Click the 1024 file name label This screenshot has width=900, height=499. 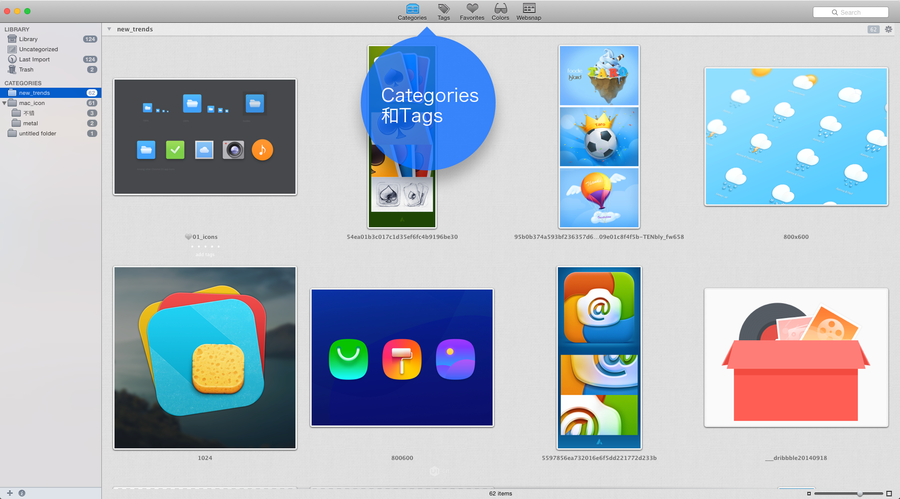[x=205, y=458]
